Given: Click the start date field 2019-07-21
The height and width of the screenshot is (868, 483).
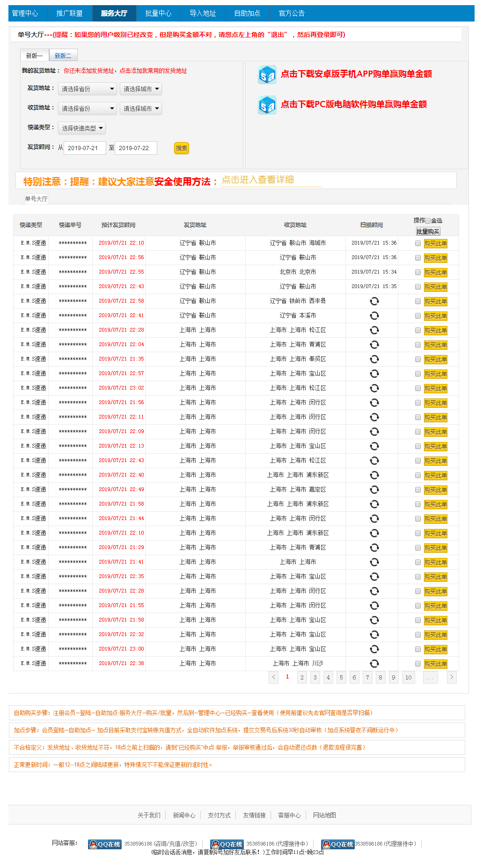Looking at the screenshot, I should point(85,148).
